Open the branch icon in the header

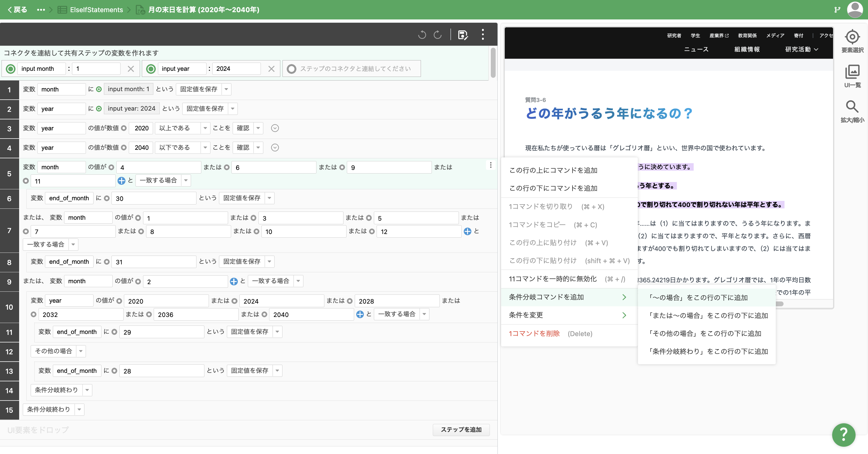[x=837, y=9]
